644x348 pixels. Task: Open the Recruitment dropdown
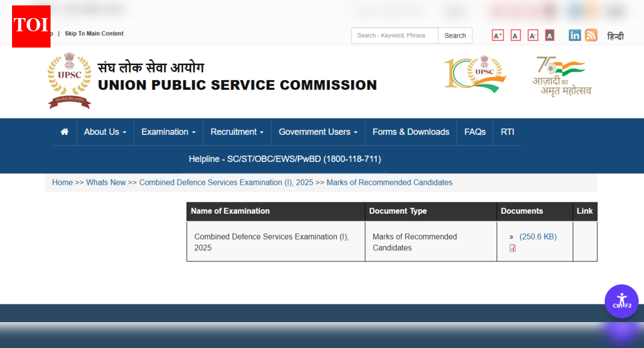pos(237,132)
